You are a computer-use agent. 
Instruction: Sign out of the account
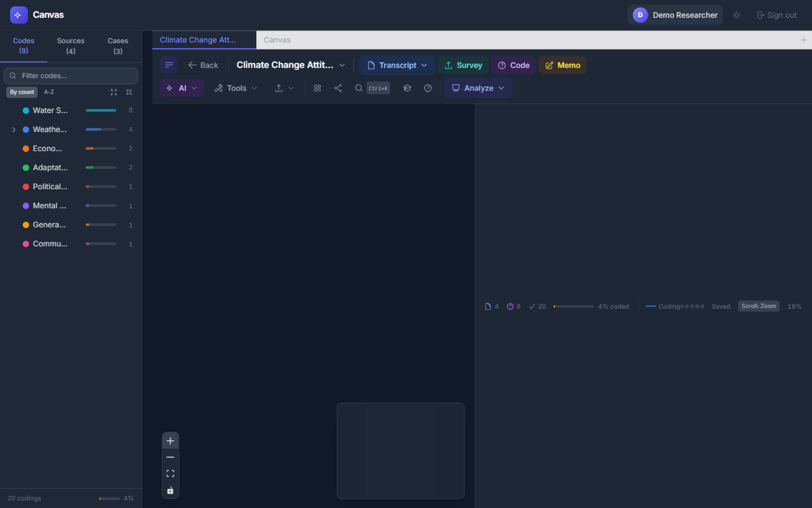click(776, 15)
